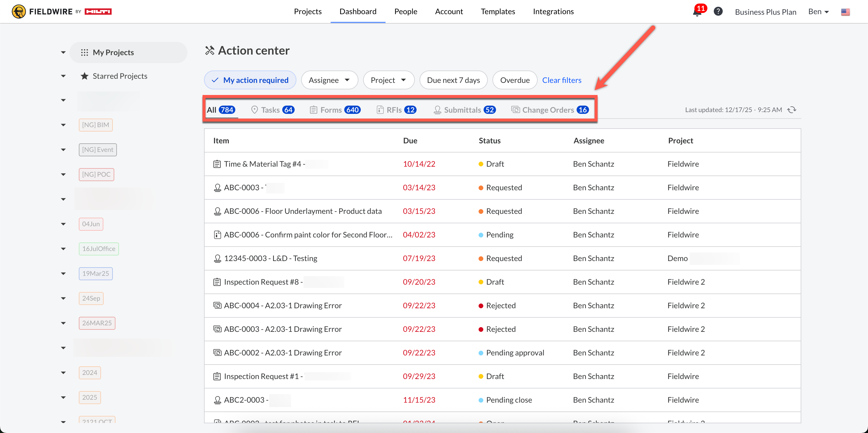Open the Assignee filter dropdown

click(329, 80)
